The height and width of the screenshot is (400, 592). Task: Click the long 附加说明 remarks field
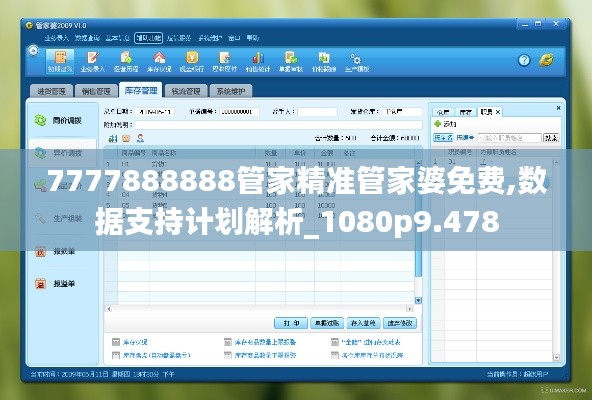pos(278,125)
